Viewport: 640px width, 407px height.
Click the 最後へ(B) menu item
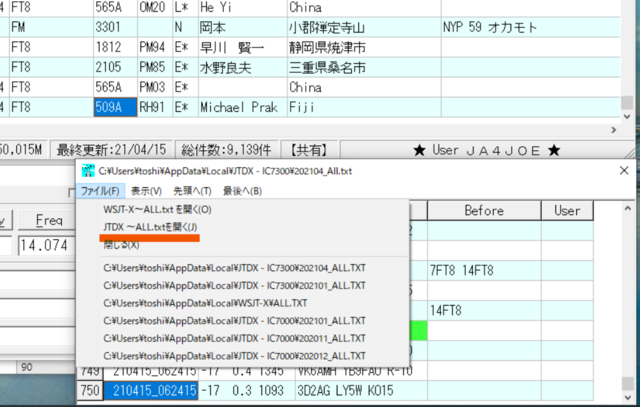(242, 191)
